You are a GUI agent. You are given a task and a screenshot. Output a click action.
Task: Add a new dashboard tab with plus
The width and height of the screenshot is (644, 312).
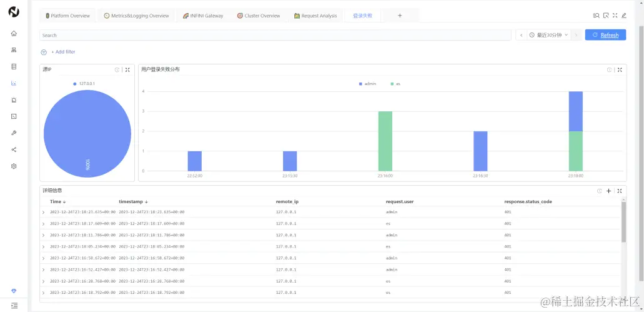pyautogui.click(x=400, y=16)
